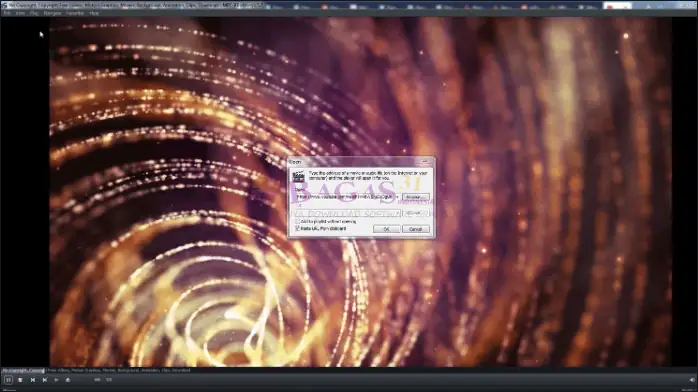
Task: Open the Favorites menu
Action: coord(75,13)
